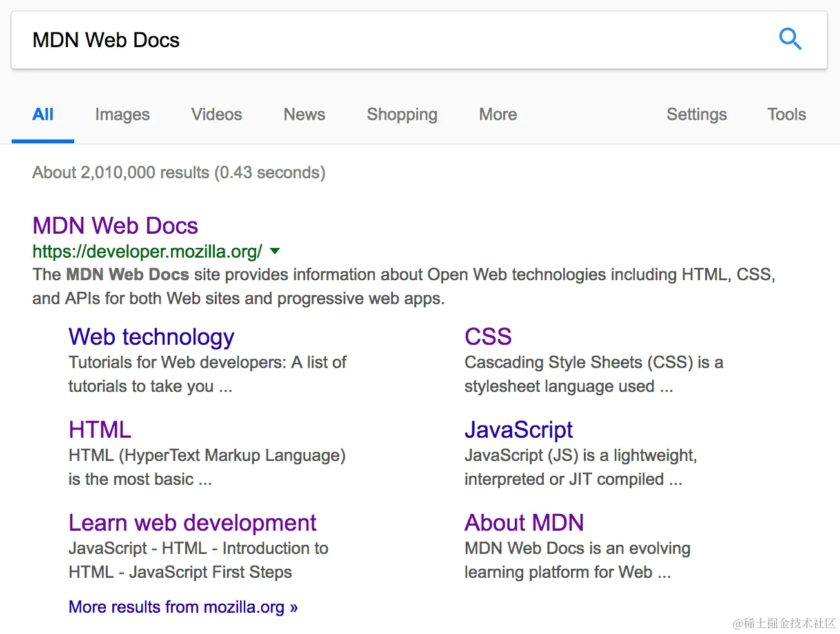The height and width of the screenshot is (634, 840).
Task: Open the dropdown arrow beside developer.mozilla.org URL
Action: coord(275,251)
